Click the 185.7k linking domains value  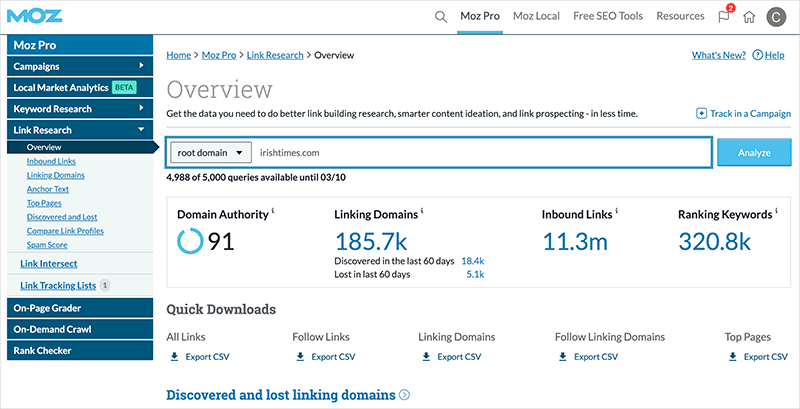coord(371,241)
